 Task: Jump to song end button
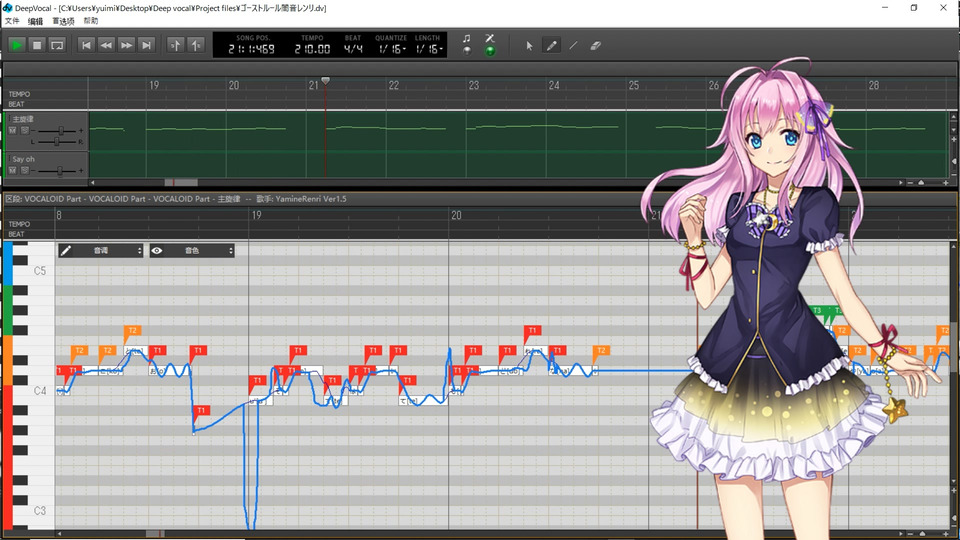coord(146,45)
